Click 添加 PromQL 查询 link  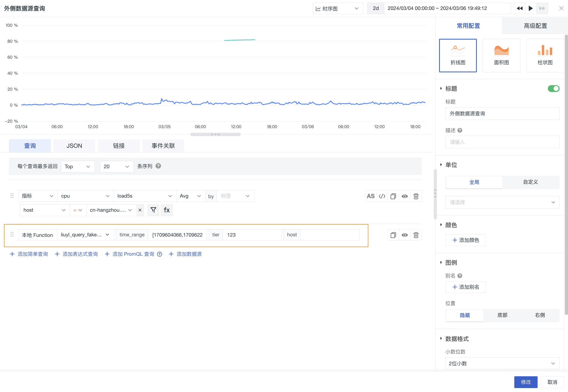tap(129, 254)
